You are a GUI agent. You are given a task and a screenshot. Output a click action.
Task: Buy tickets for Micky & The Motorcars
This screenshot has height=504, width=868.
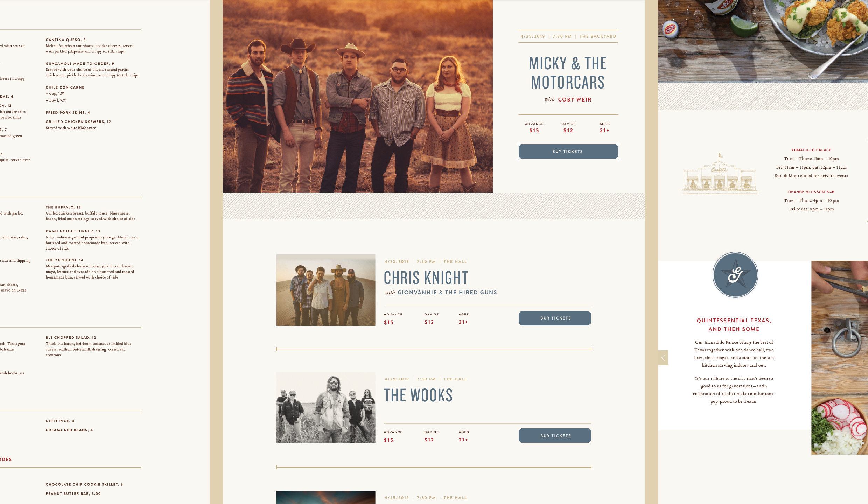(x=568, y=152)
